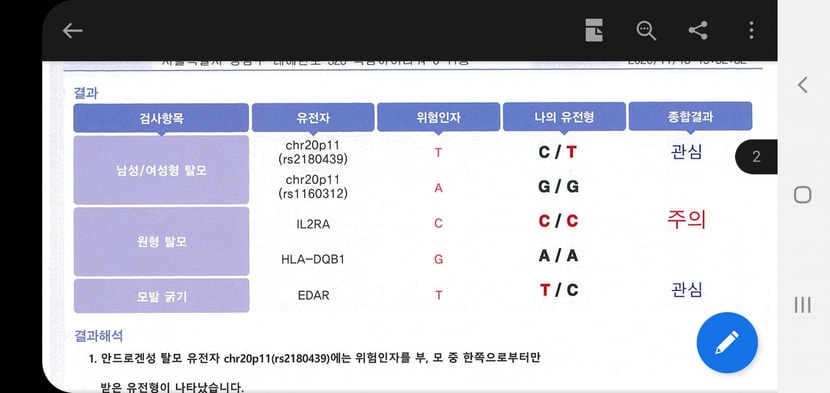Viewport: 830px width, 393px height.
Task: Open the three-dot overflow menu
Action: [751, 30]
